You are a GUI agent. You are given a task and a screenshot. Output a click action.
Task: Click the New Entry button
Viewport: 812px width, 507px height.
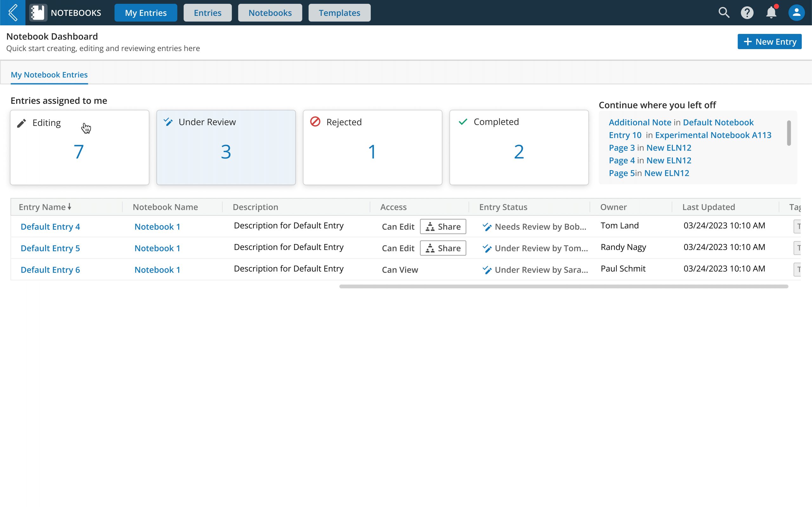click(769, 42)
